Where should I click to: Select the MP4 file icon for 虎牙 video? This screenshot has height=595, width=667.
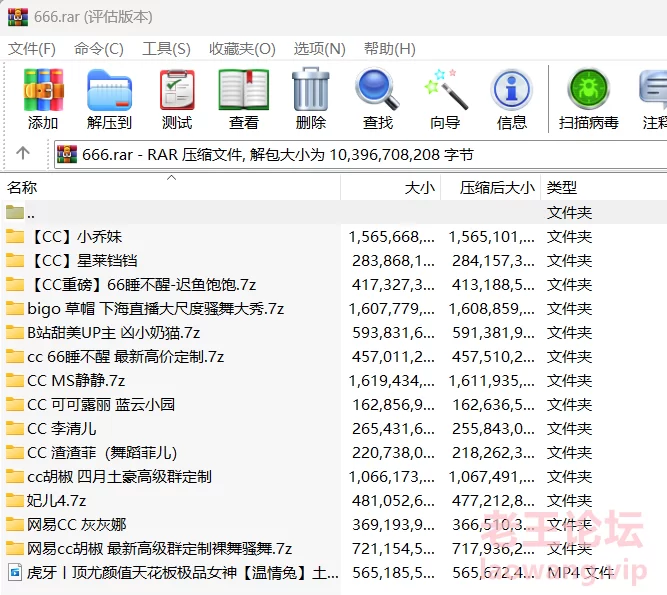pyautogui.click(x=15, y=572)
